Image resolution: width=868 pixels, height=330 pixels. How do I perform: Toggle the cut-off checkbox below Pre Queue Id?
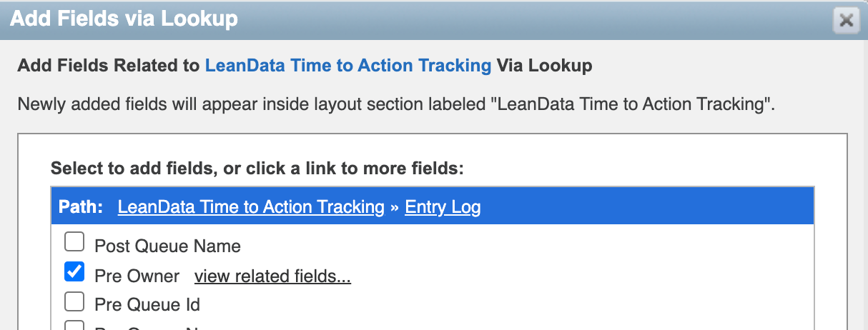click(x=74, y=326)
